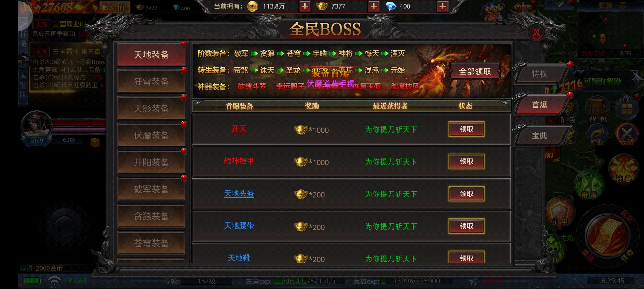Select the 伏魔装备 category tab
The image size is (644, 289).
[151, 135]
